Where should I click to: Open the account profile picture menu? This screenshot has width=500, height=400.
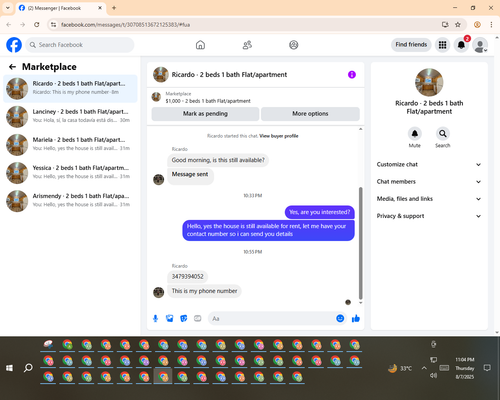480,45
